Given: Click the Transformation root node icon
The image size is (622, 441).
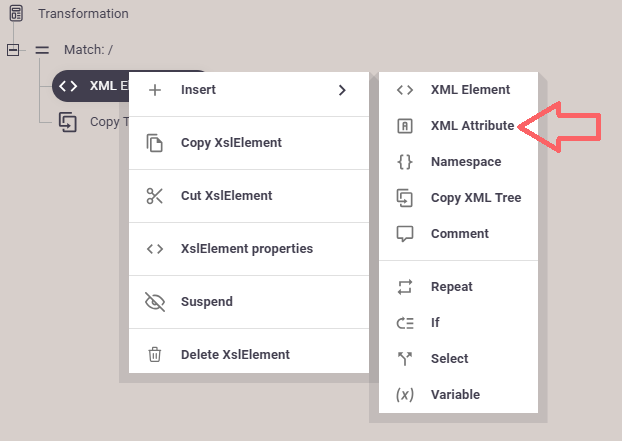Looking at the screenshot, I should [x=16, y=14].
